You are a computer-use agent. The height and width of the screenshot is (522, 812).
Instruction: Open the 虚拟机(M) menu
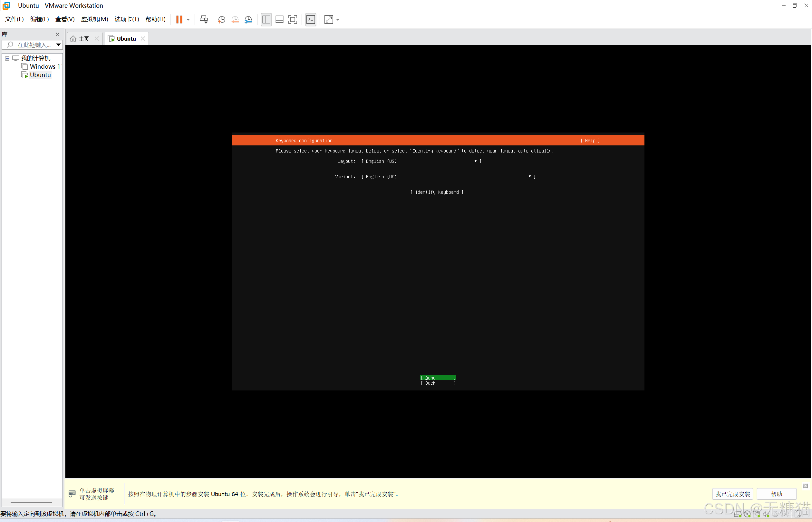point(94,19)
